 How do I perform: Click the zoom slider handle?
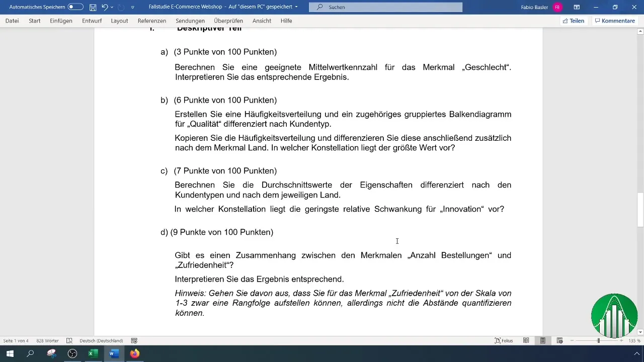pyautogui.click(x=598, y=341)
